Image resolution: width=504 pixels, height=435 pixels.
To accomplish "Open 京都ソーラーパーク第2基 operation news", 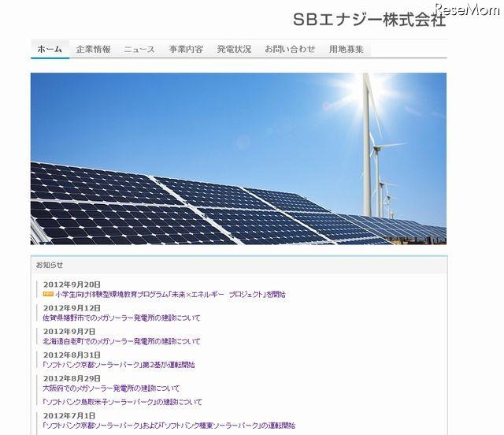I will [119, 365].
